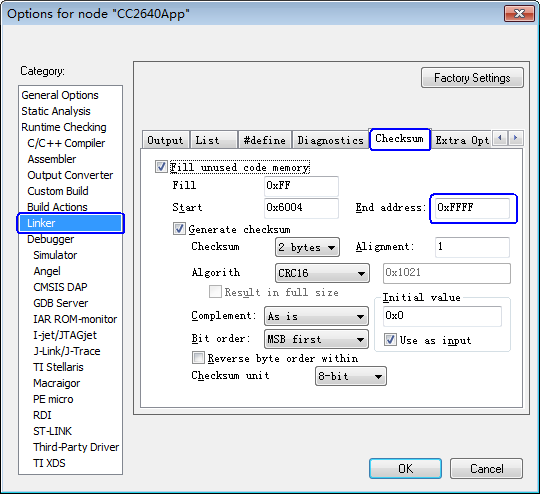Select Angel category
The image size is (540, 494).
pyautogui.click(x=47, y=271)
